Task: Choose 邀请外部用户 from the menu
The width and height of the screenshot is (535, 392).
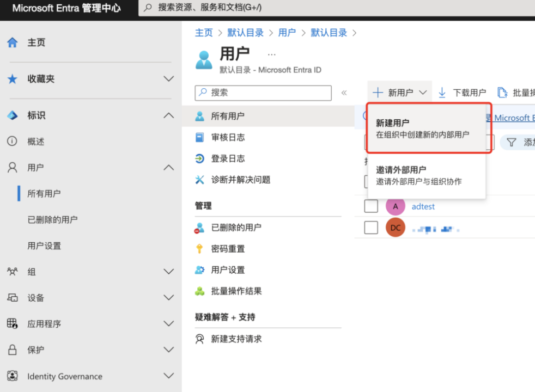Action: click(427, 175)
